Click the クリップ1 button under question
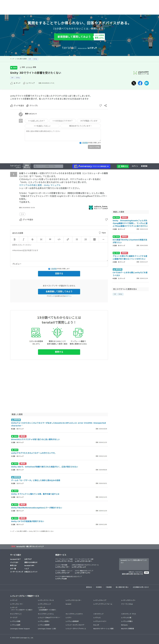The width and height of the screenshot is (159, 644). click(32, 105)
